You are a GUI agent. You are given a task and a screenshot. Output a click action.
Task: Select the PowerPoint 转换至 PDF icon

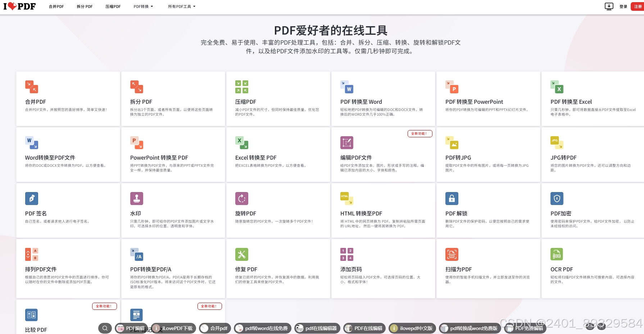tap(137, 143)
